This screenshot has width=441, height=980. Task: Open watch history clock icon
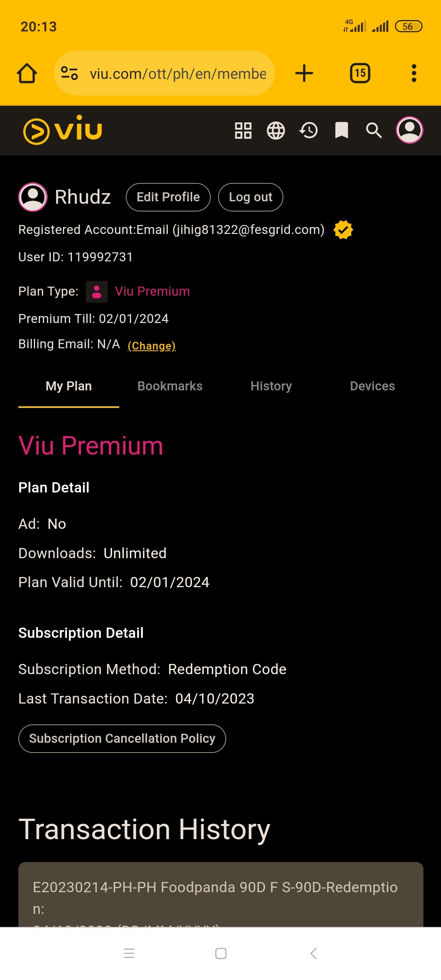(x=309, y=131)
